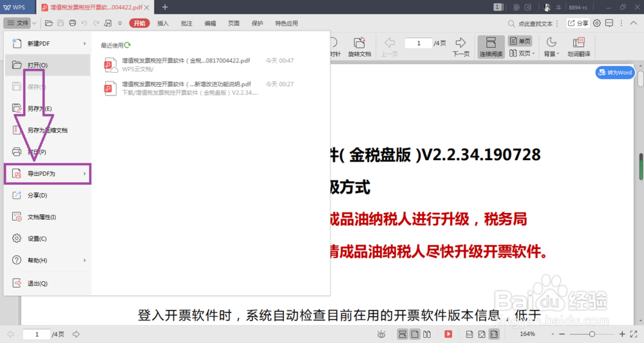
Task: Toggle continuous scroll icon in status bar
Action: [x=402, y=335]
